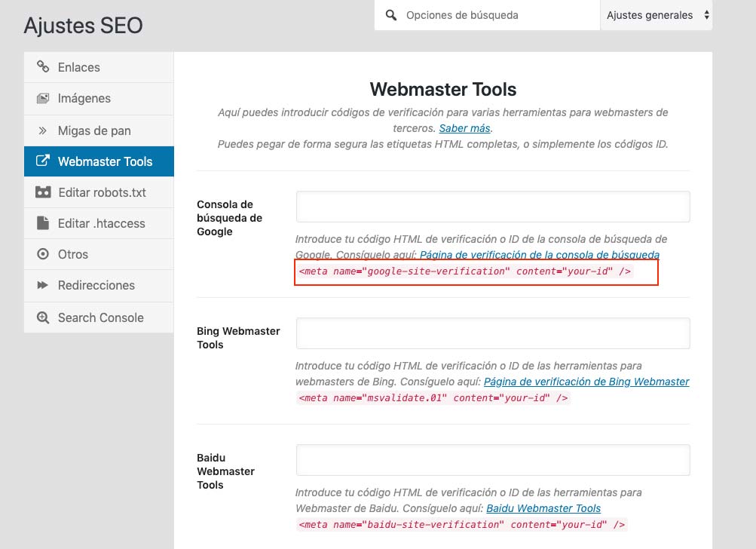Click the Editar robots.txt icon
The image size is (756, 549).
(43, 192)
